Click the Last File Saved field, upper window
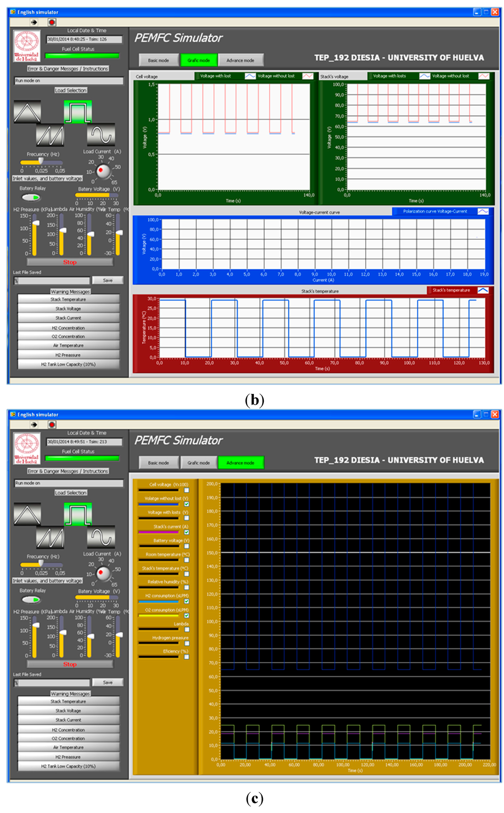This screenshot has width=504, height=813. pyautogui.click(x=52, y=281)
